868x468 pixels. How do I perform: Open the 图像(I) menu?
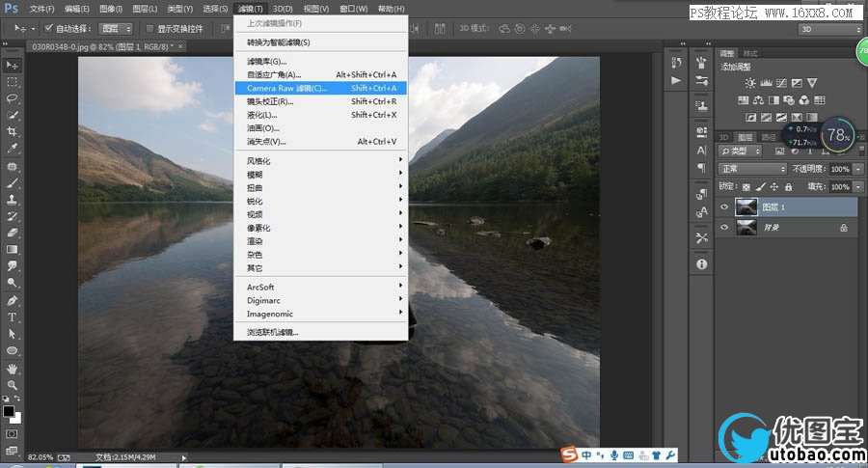pos(110,9)
